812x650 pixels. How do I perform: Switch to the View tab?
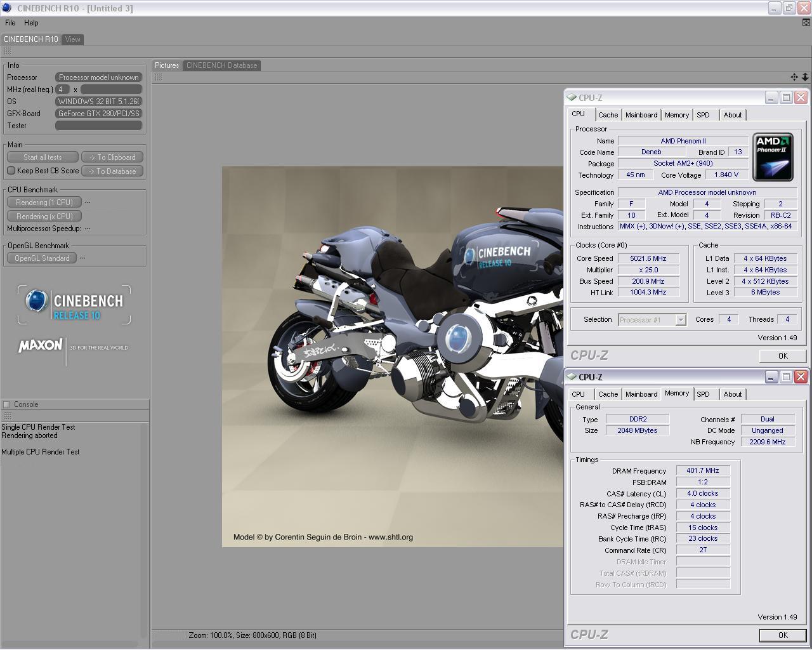(x=73, y=39)
